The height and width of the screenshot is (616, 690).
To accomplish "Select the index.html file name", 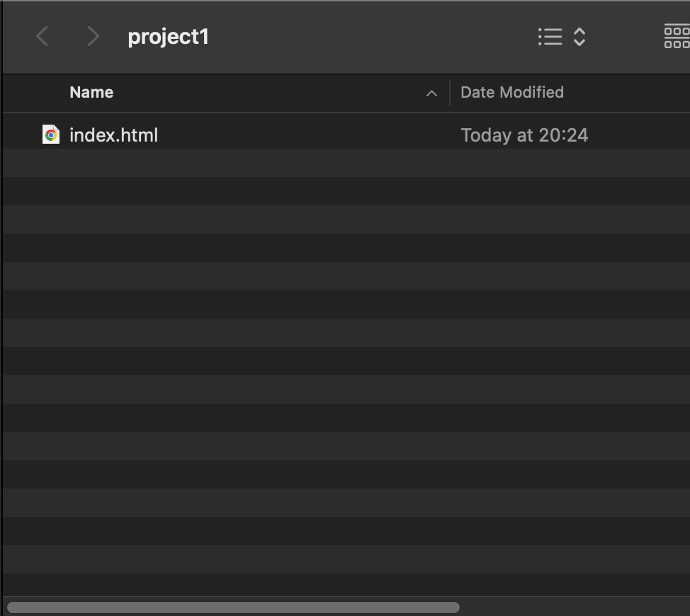I will [x=113, y=135].
